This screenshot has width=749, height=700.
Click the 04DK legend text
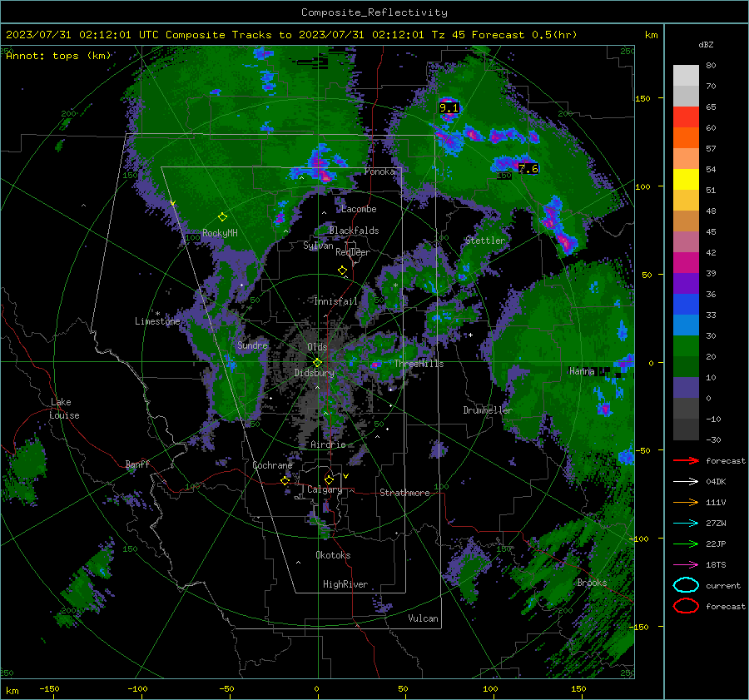click(716, 482)
